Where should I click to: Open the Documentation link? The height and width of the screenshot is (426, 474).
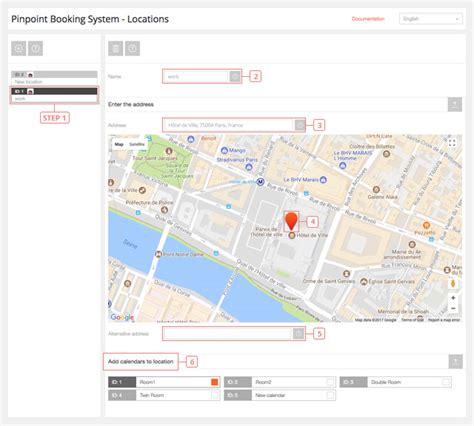point(368,19)
